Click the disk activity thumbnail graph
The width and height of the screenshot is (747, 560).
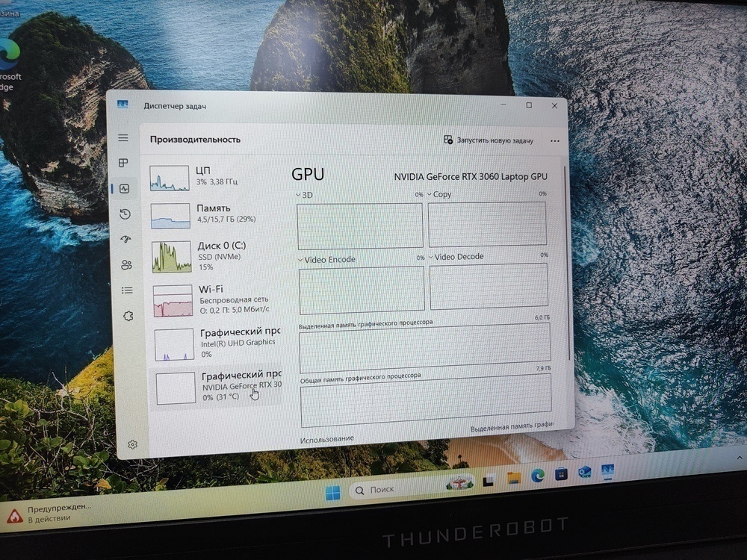(172, 257)
